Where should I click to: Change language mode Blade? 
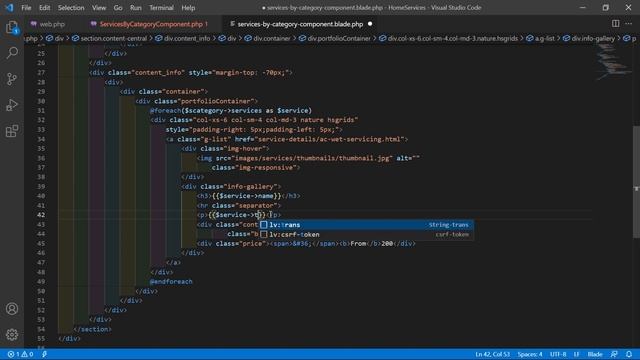[x=595, y=354]
